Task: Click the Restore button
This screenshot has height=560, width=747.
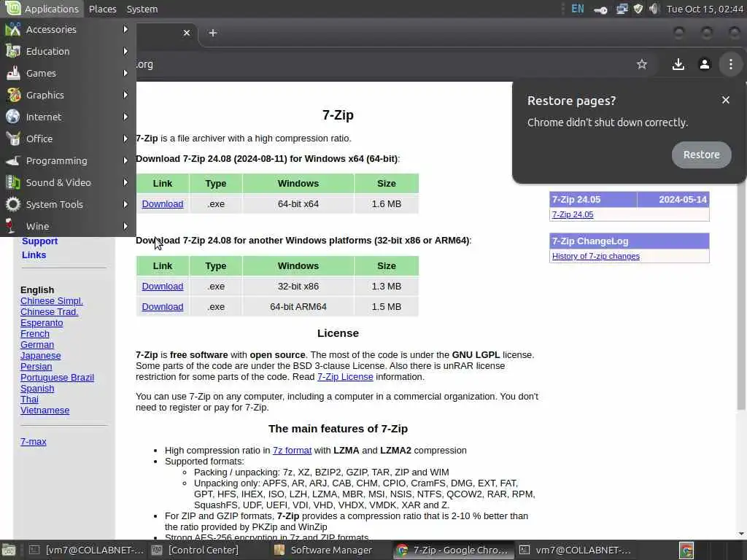Action: [701, 155]
